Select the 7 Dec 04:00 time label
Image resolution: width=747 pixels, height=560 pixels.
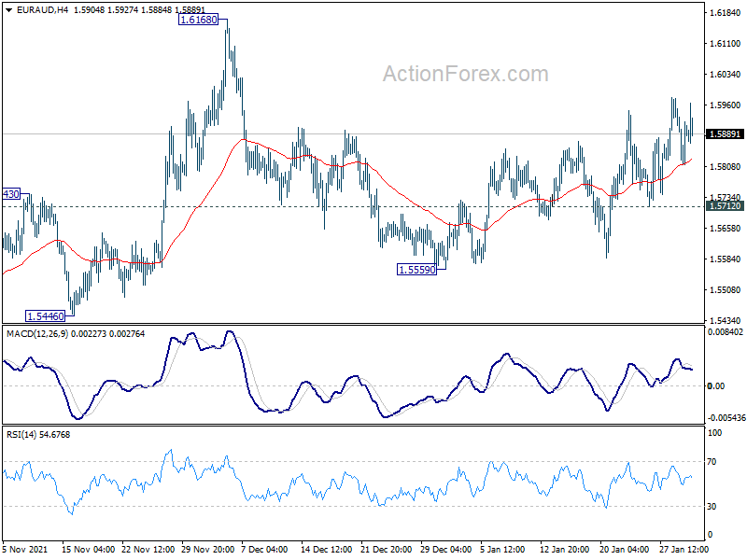(x=264, y=549)
